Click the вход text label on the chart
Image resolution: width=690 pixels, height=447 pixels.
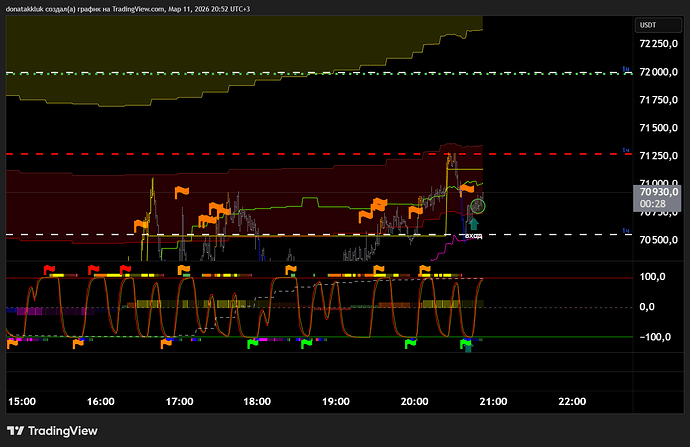tap(473, 237)
